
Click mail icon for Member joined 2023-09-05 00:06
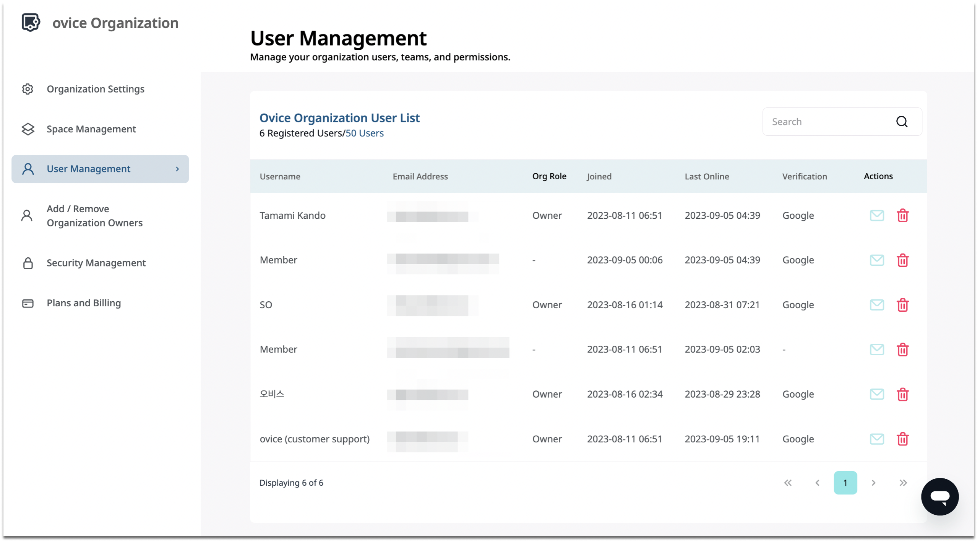(876, 260)
